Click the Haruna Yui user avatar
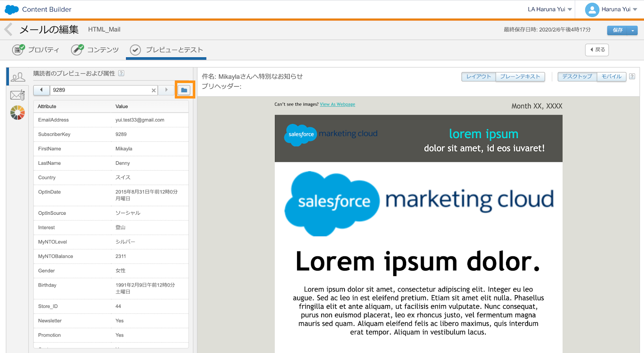Image resolution: width=644 pixels, height=353 pixels. (592, 10)
